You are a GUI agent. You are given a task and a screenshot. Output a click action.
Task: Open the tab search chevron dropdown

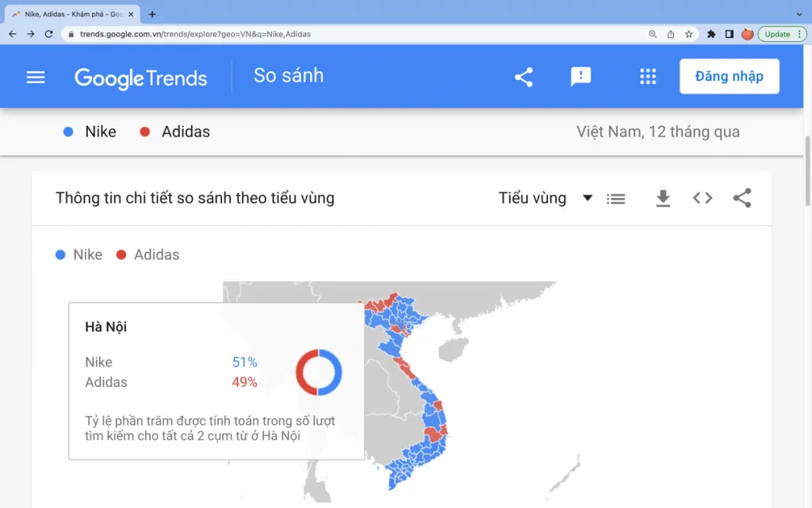click(x=799, y=14)
